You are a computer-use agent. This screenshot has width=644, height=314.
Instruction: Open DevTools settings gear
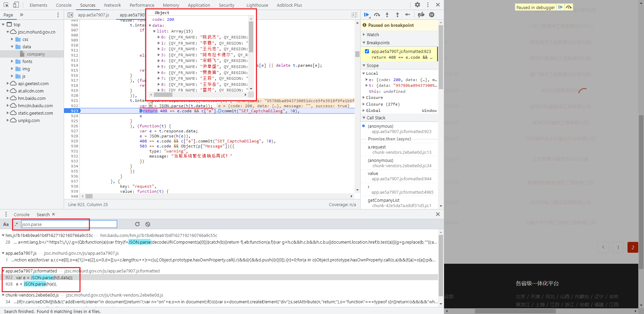(x=417, y=5)
